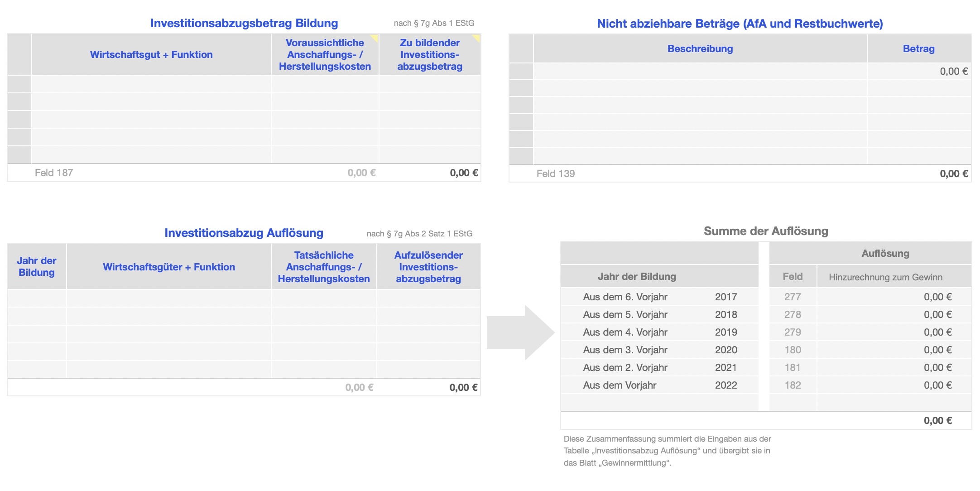
Task: Select the "Beschreibung" column header
Action: (700, 49)
